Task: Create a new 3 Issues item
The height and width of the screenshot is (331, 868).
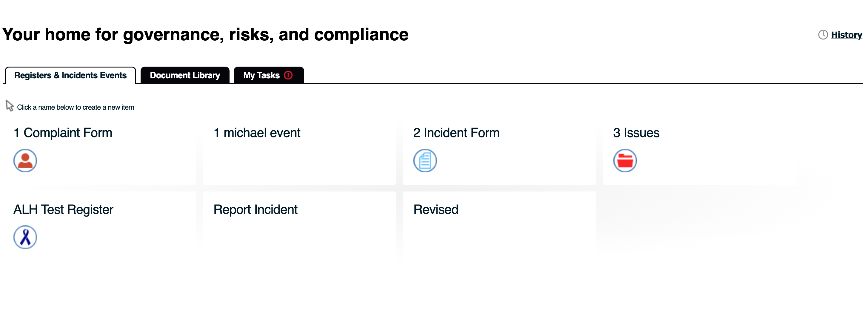Action: 636,133
